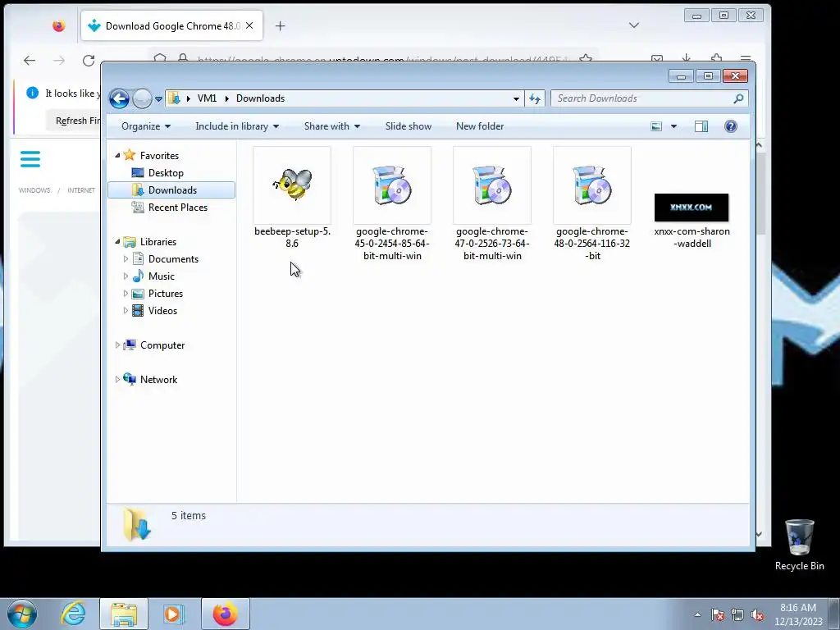The image size is (840, 630).
Task: Select the xnxx-com-sharon-waddell file thumbnail
Action: pyautogui.click(x=692, y=208)
